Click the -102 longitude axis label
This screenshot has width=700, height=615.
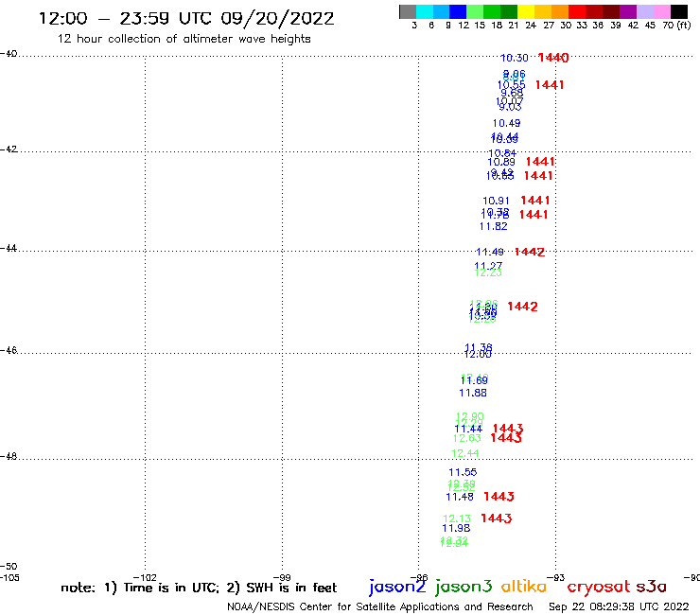pos(145,578)
